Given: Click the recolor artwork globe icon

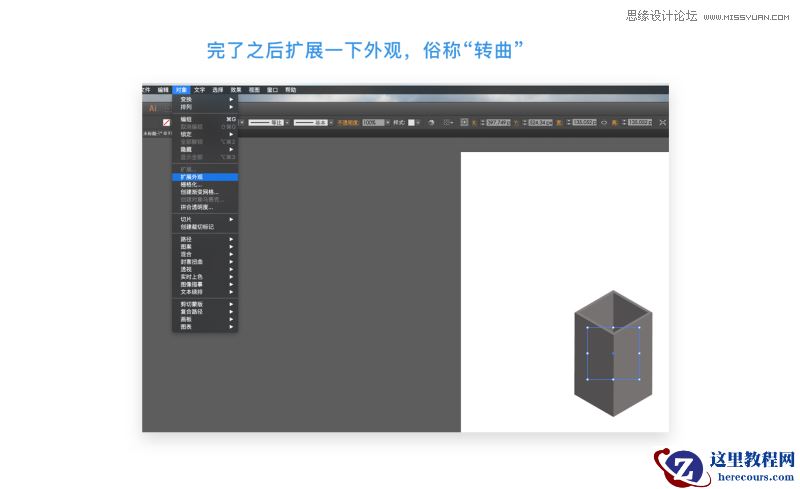Looking at the screenshot, I should point(430,122).
